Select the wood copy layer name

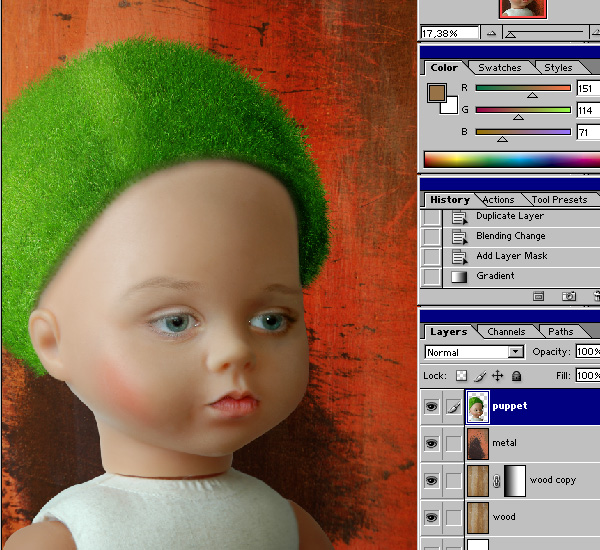pyautogui.click(x=553, y=480)
